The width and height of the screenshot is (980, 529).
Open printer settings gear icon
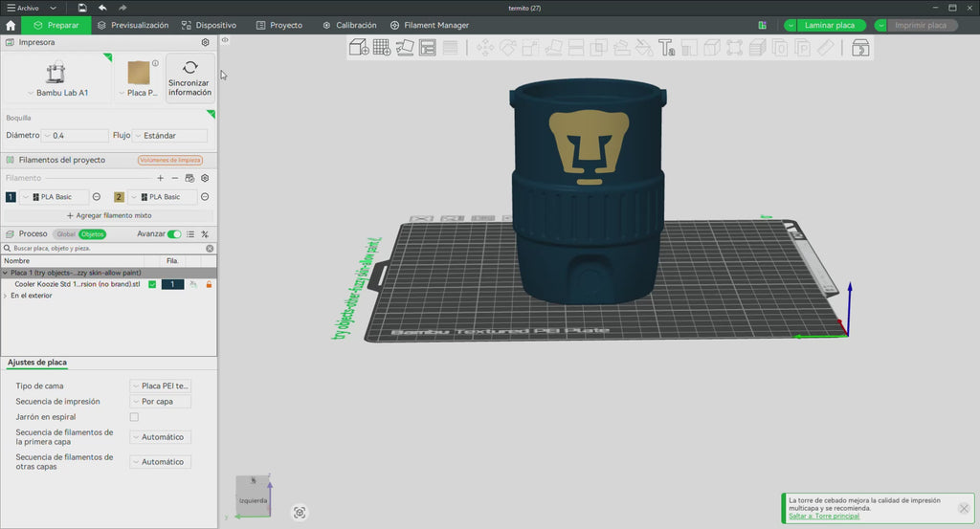tap(205, 42)
